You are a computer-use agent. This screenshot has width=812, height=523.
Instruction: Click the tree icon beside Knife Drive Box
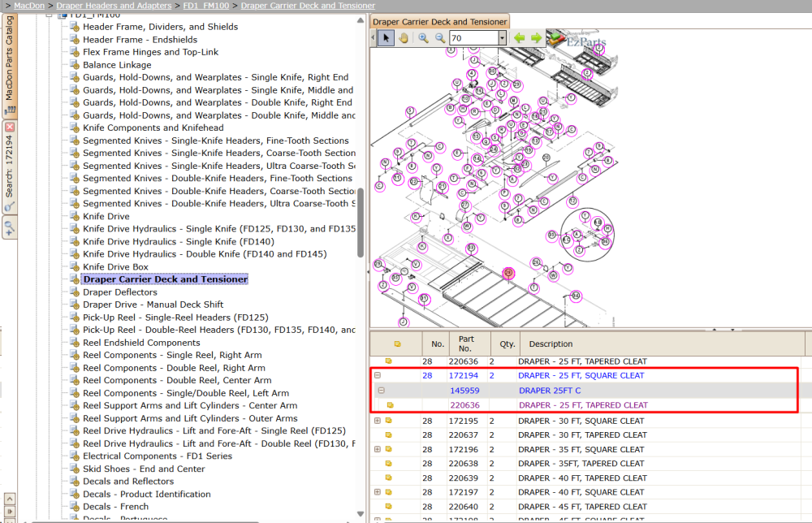(75, 266)
